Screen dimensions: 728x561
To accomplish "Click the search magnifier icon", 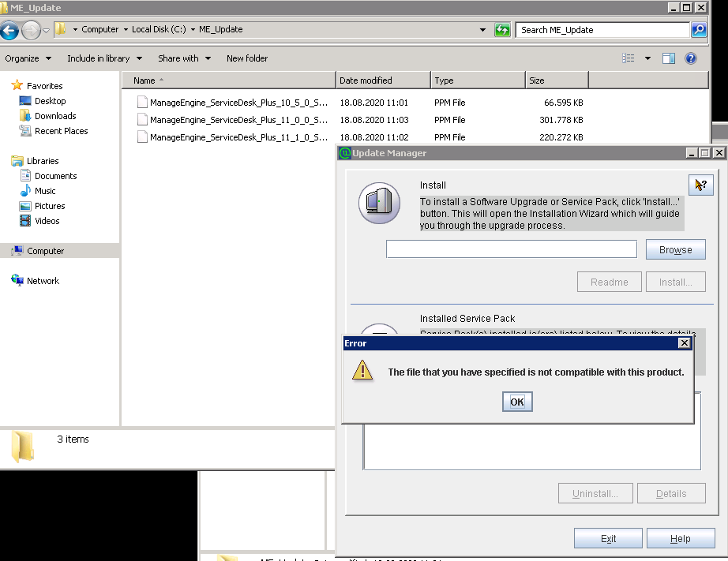I will click(x=699, y=30).
